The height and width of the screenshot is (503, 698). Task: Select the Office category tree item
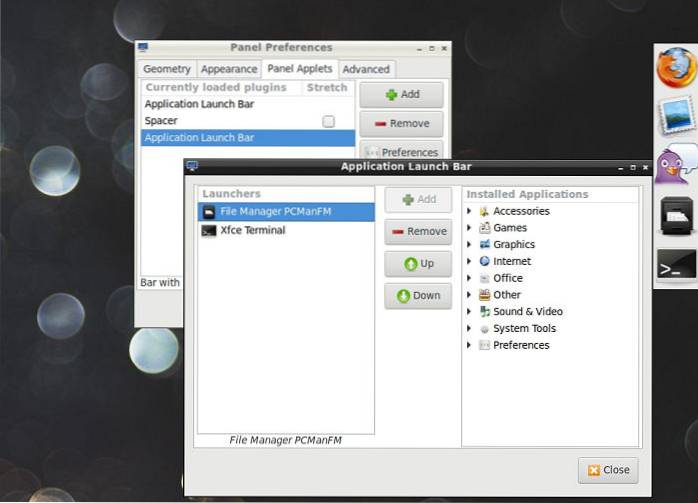(507, 278)
